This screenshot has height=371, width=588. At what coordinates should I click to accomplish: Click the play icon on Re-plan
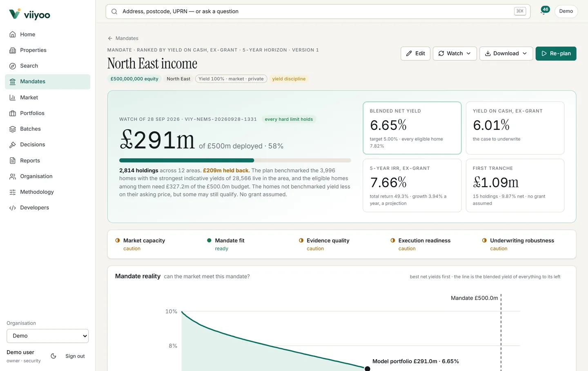[x=544, y=53]
